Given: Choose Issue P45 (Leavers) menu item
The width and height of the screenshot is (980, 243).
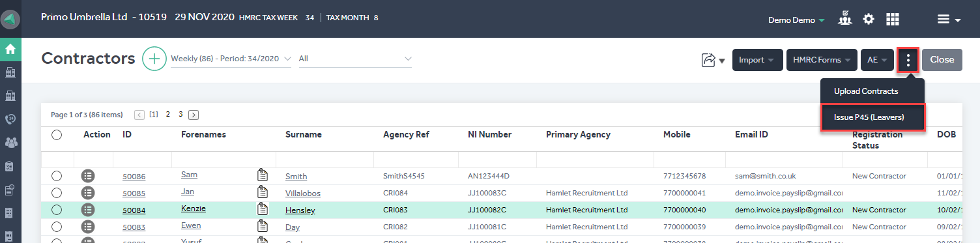Looking at the screenshot, I should [x=872, y=117].
